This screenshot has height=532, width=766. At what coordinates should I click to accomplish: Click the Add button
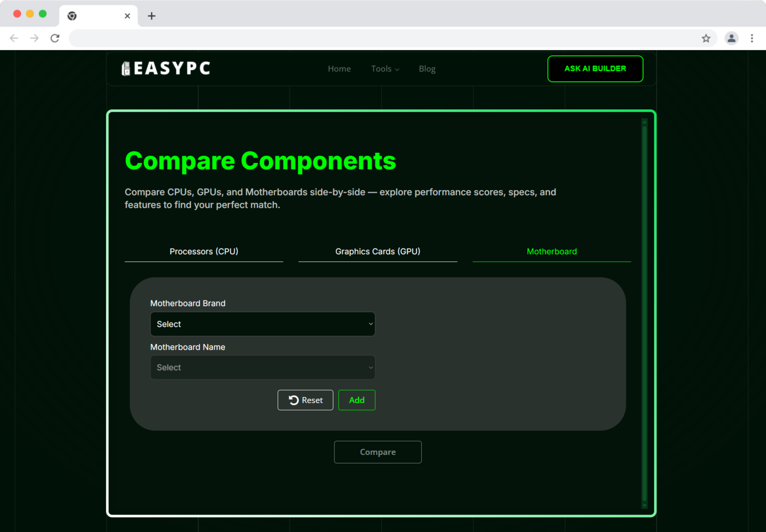pyautogui.click(x=356, y=400)
